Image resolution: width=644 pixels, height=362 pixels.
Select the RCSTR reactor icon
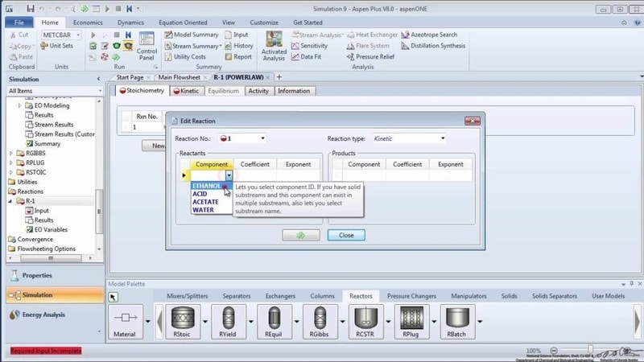365,322
